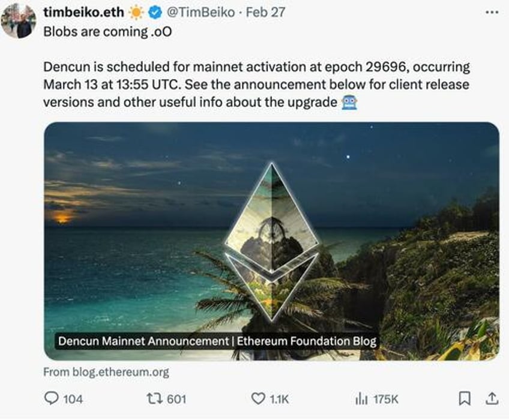Screen dimensions: 509x420
Task: Follow the From blog.ethereum.org link
Action: [x=106, y=372]
